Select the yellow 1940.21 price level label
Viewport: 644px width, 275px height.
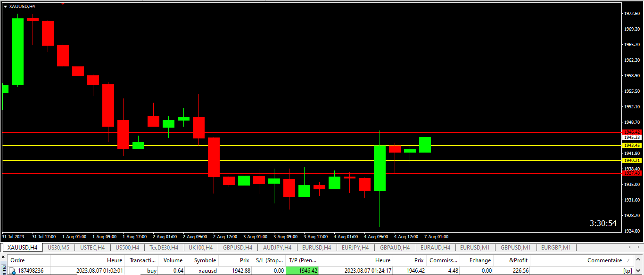click(x=632, y=161)
